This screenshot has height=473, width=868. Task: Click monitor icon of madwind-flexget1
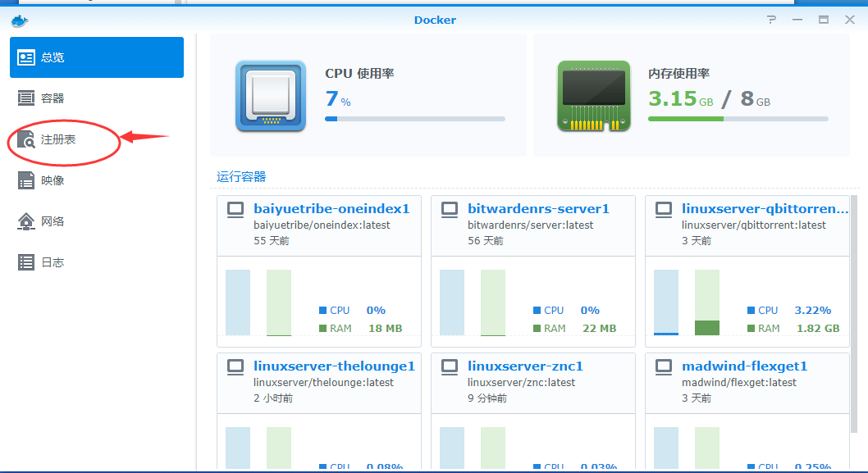pos(664,367)
